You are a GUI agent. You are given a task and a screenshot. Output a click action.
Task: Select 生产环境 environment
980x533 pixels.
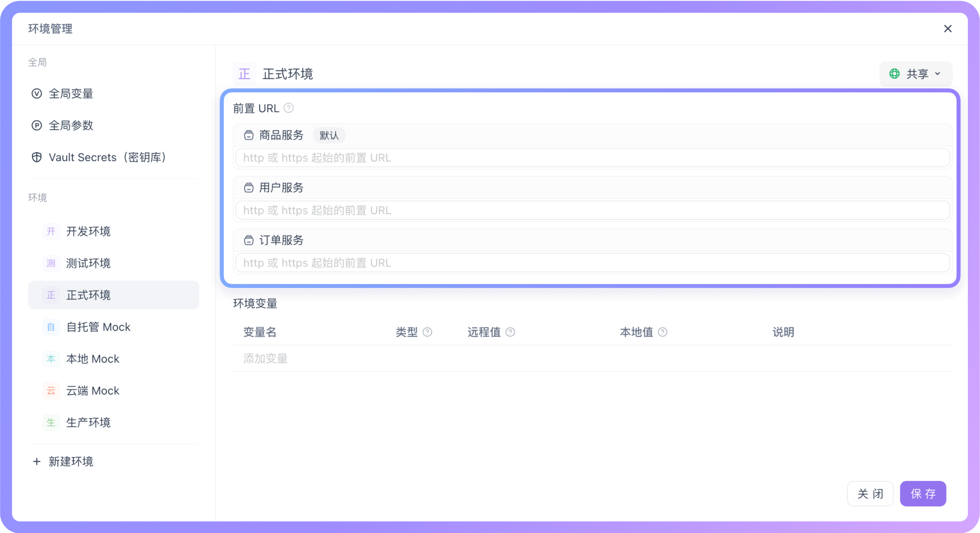[x=114, y=423]
